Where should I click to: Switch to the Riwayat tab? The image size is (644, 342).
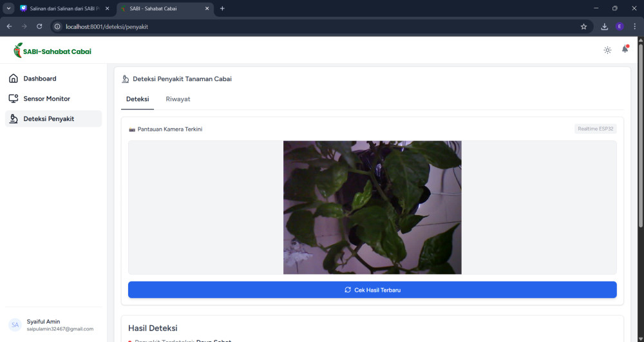(x=178, y=99)
